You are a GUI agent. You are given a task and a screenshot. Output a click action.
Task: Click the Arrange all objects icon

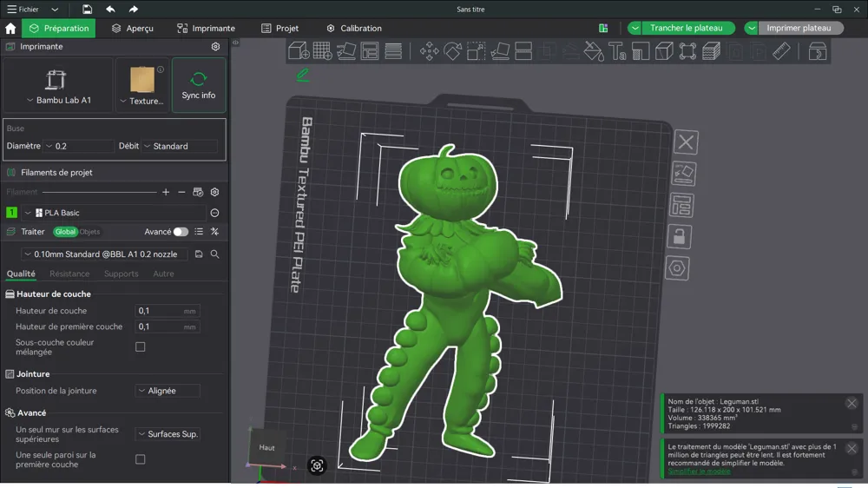coord(369,51)
